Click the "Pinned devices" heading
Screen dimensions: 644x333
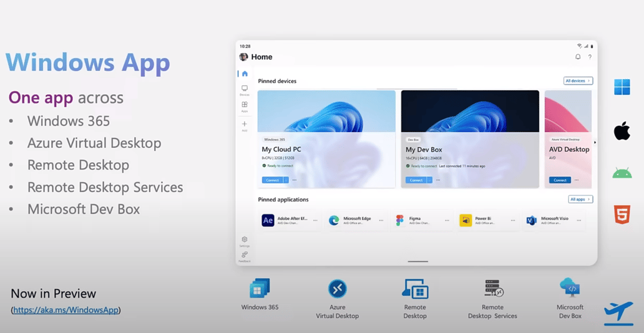click(277, 81)
